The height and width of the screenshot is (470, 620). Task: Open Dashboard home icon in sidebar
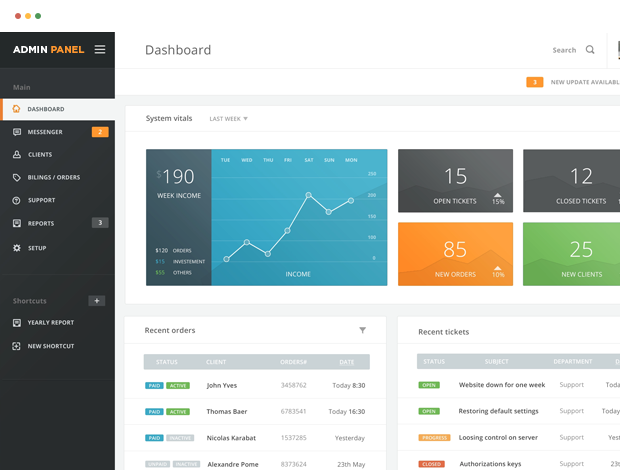16,109
